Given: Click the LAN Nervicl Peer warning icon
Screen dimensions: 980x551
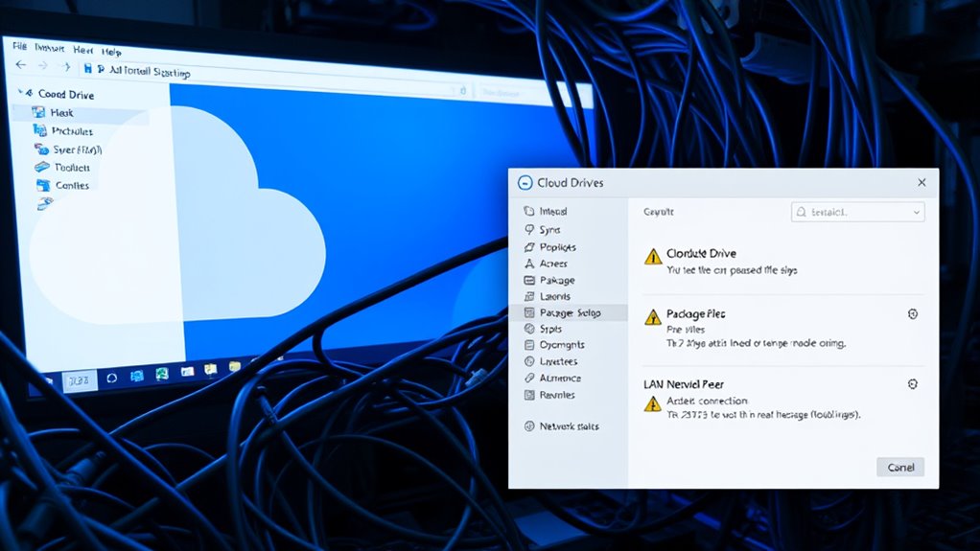Looking at the screenshot, I should coord(652,404).
